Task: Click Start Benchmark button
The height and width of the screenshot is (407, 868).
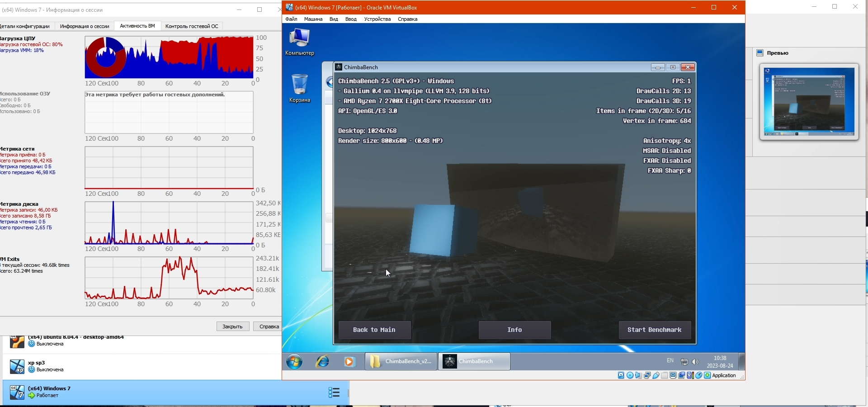Action: pos(655,330)
